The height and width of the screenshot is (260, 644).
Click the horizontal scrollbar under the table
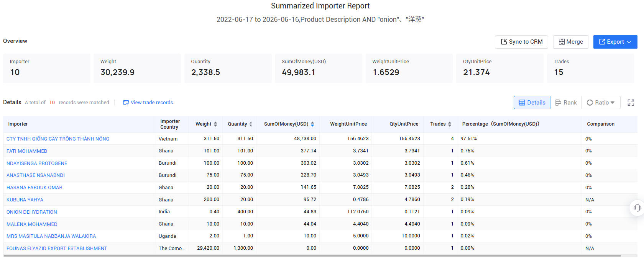pos(312,256)
